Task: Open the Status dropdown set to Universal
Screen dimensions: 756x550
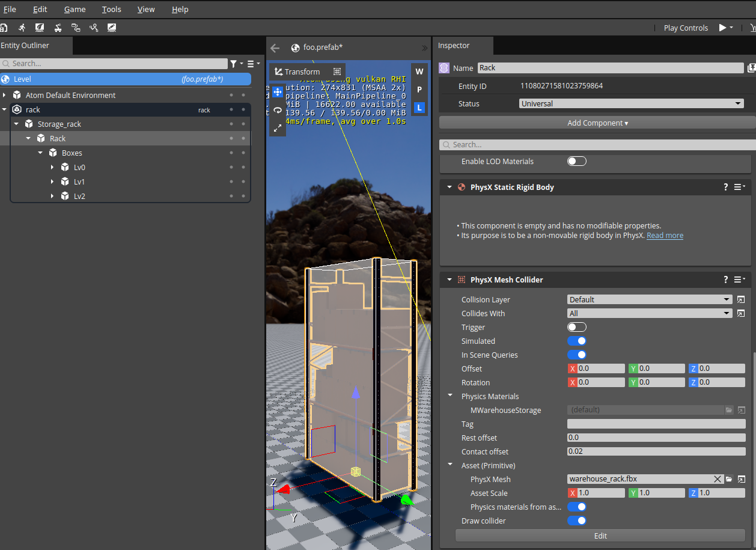Action: (x=631, y=104)
